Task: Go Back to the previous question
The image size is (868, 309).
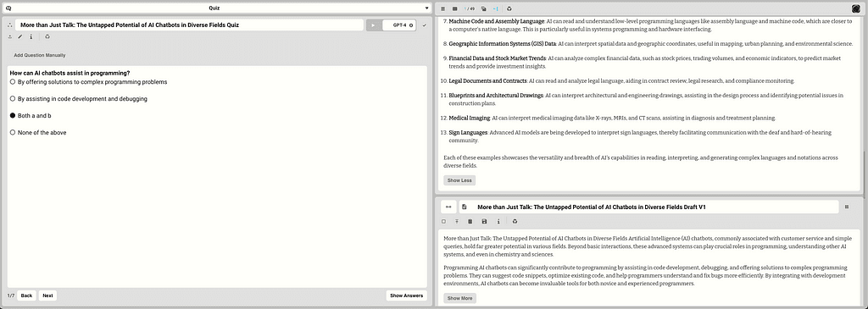Action: 26,295
